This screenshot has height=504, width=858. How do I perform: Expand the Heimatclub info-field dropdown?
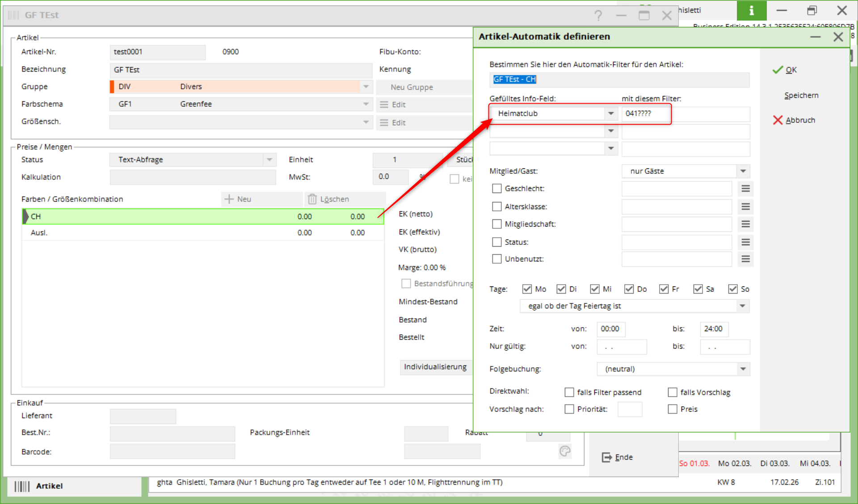[x=610, y=113]
